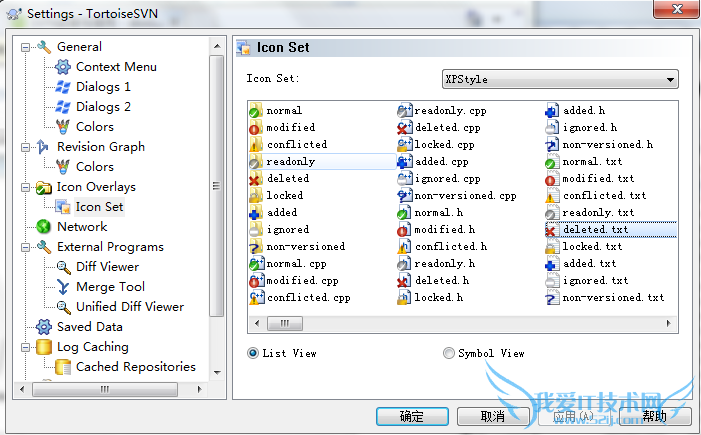
Task: Click the 取消 (Cancel) button
Action: 493,416
